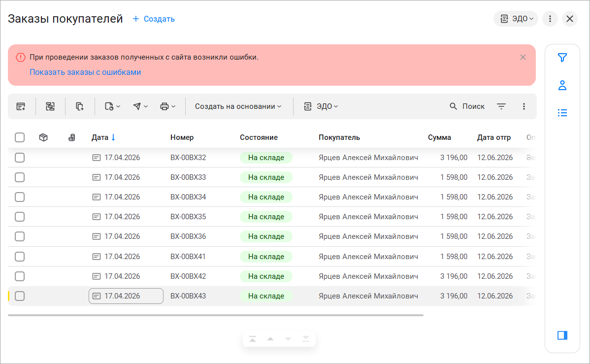This screenshot has width=590, height=364.
Task: Click the 1 598,00 sum in row ВХ-00ВХ36
Action: coord(454,236)
